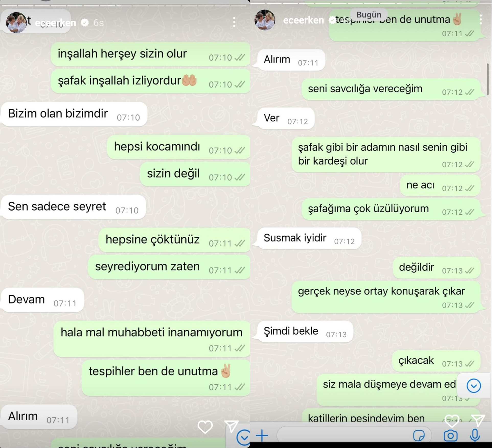Tap the heart icon on right story
Screen dimensions: 492x448
pos(452,421)
